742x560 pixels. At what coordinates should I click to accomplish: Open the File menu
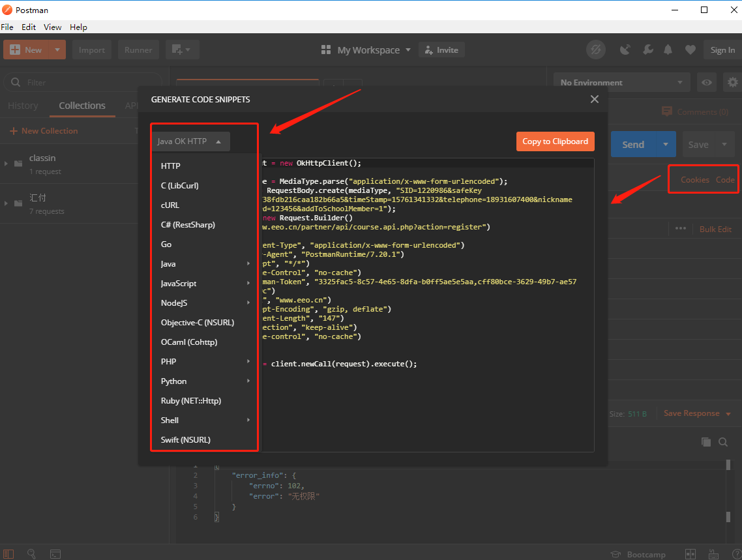click(x=7, y=27)
